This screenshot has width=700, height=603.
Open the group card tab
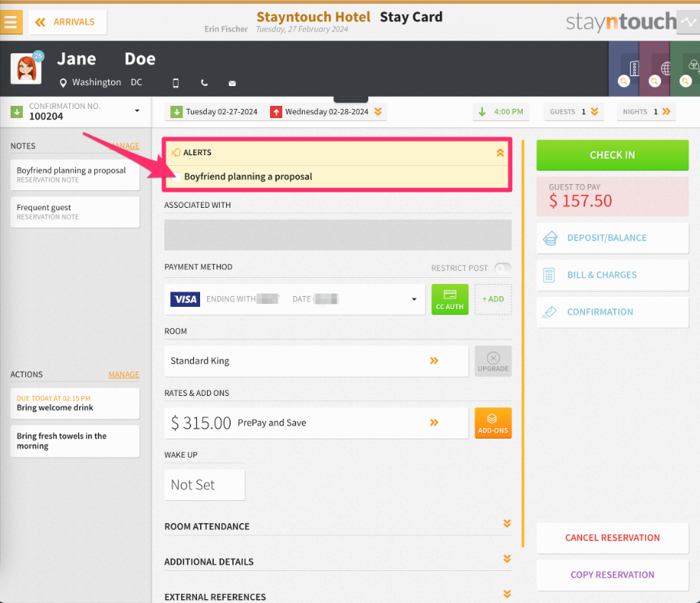(686, 69)
